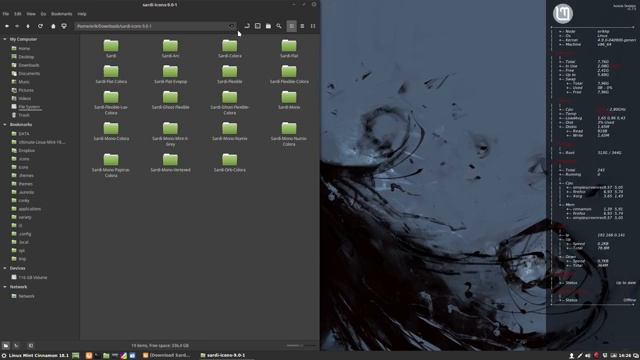Image resolution: width=640 pixels, height=360 pixels.
Task: Open Network in the sidebar
Action: 26,296
